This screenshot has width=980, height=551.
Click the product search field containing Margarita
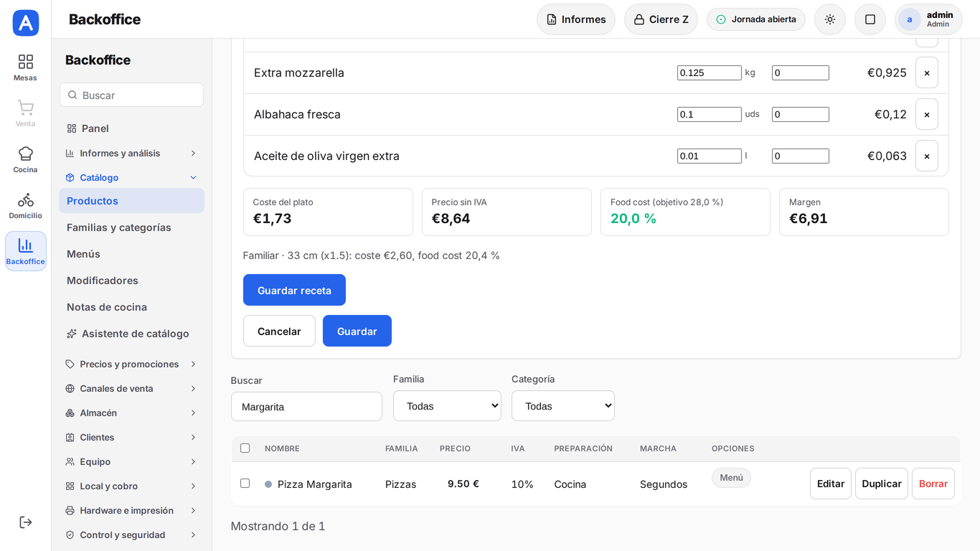click(306, 406)
